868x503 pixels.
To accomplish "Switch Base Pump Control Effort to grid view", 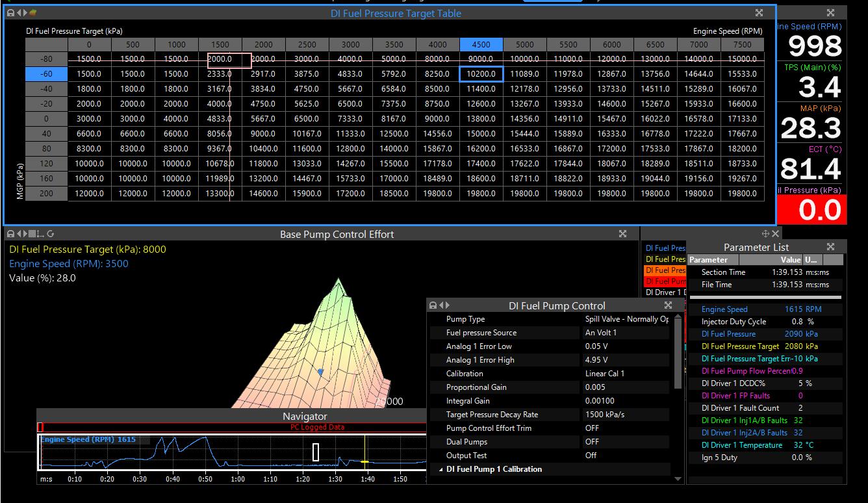I will click(x=31, y=234).
